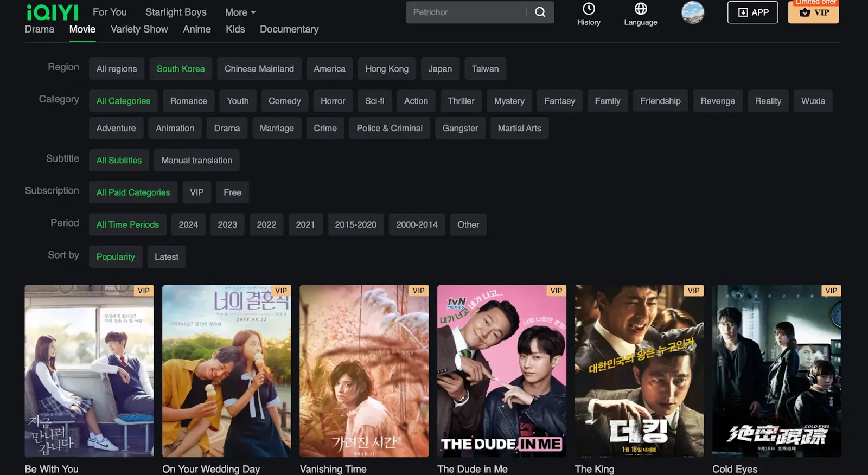Open the user profile avatar
This screenshot has width=868, height=475.
(x=693, y=12)
